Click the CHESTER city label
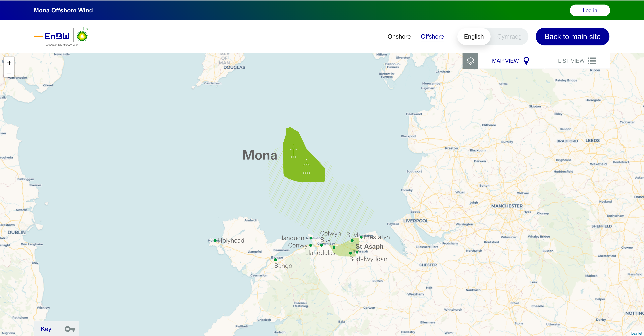Screen dimensions: 644x336 click(428, 265)
